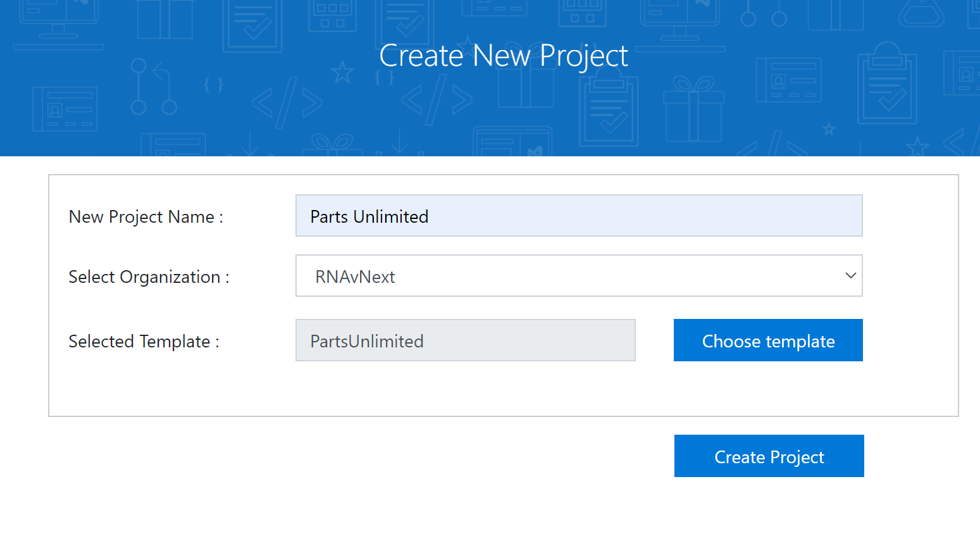Click inside the New Project Name field
The width and height of the screenshot is (980, 560).
coord(579,215)
